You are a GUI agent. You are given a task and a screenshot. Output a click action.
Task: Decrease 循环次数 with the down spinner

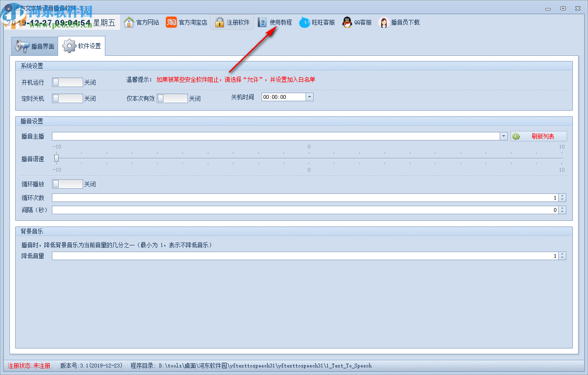pyautogui.click(x=562, y=200)
